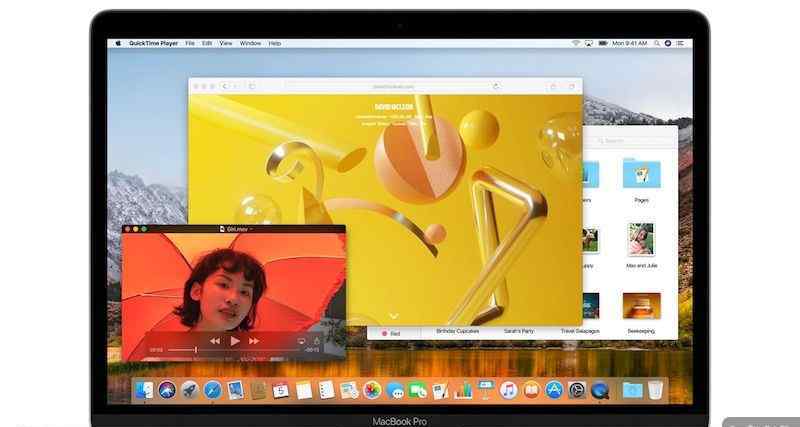Click Red tag in Finder window
The image size is (800, 427).
(x=391, y=334)
